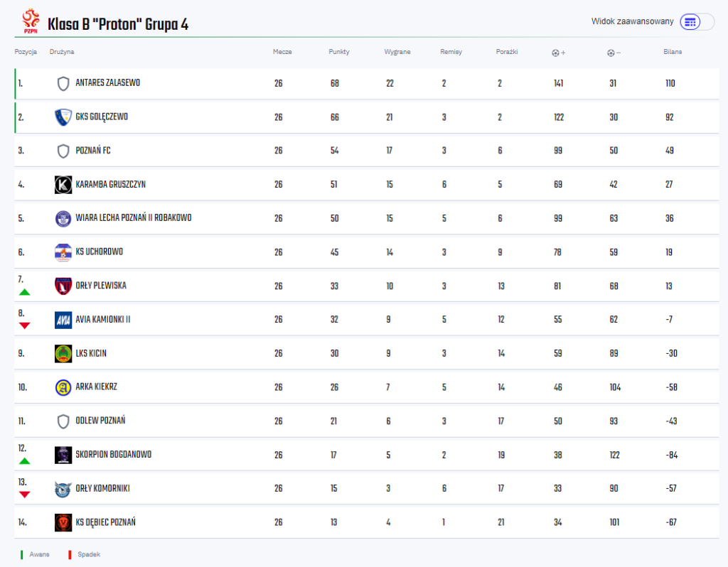Viewport: 728px width, 567px height.
Task: Open AVIA KAMIONKI II team name
Action: [x=103, y=319]
